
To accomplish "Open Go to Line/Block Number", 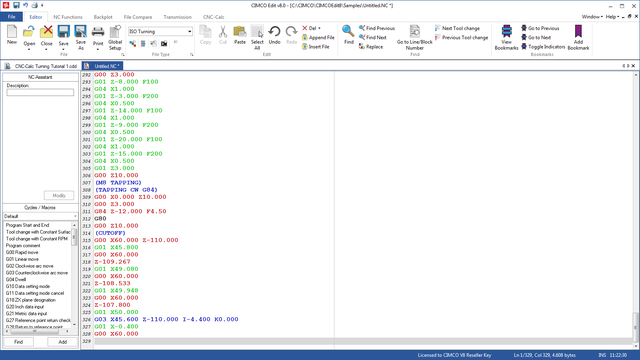I will coord(414,38).
